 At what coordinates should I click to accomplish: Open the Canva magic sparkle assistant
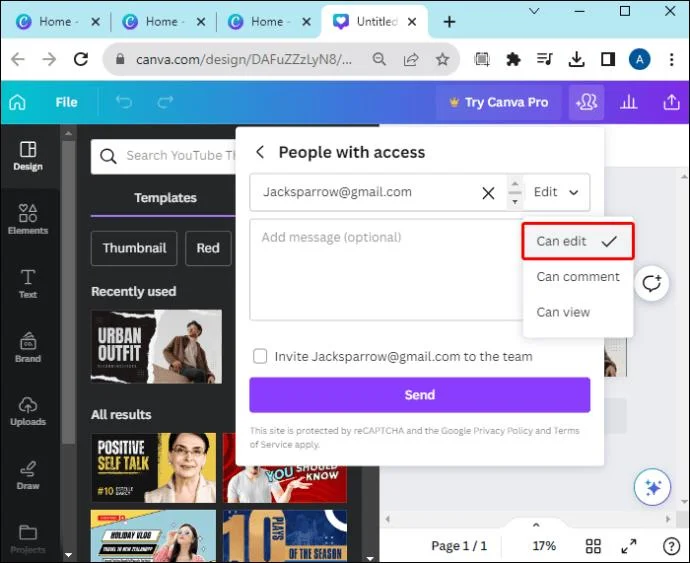pos(653,487)
